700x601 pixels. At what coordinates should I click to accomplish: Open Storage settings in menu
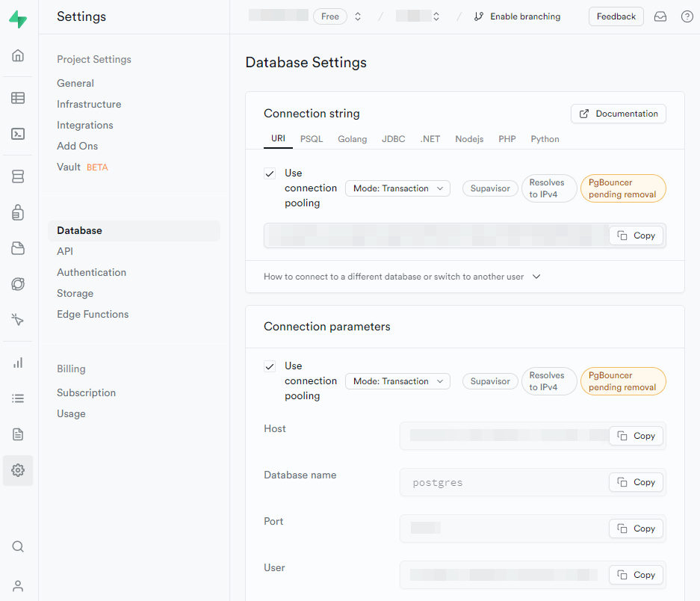[75, 294]
